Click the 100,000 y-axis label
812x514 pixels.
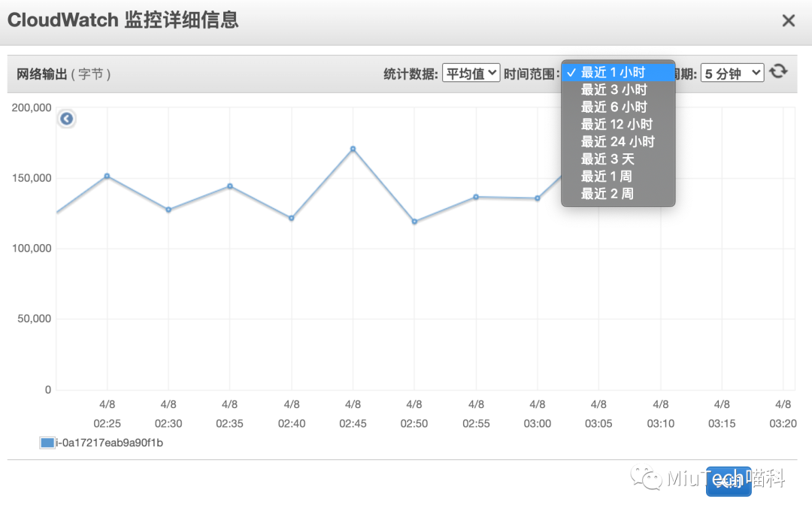pyautogui.click(x=32, y=249)
